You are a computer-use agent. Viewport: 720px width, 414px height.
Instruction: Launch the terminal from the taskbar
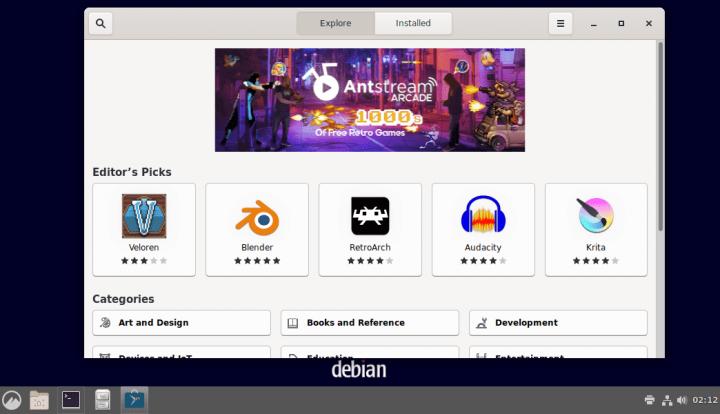pos(71,400)
